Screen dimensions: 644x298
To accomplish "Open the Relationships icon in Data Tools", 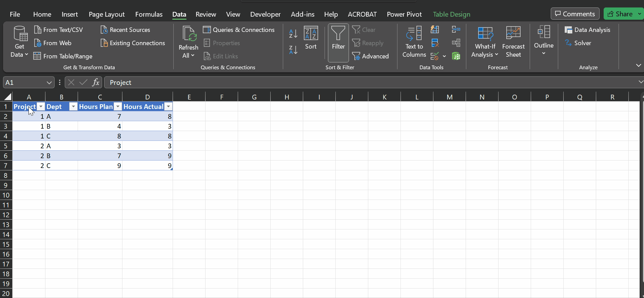I will (456, 43).
